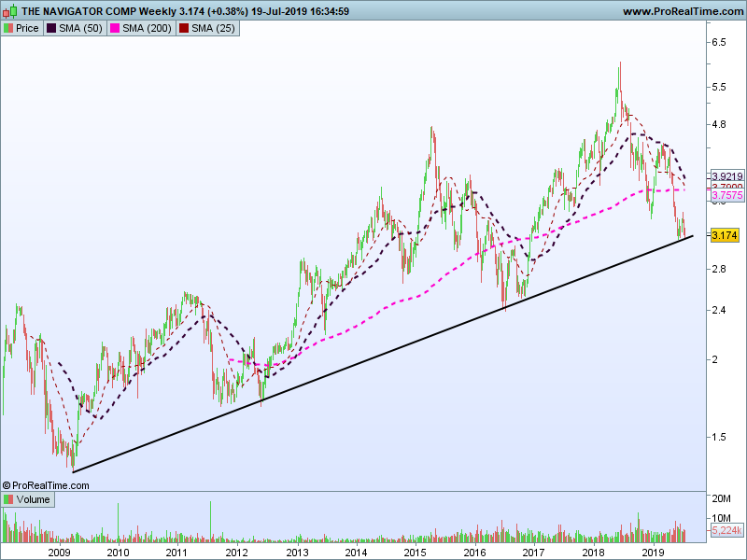The width and height of the screenshot is (747, 560).
Task: Click the 2011 label on the time axis
Action: coord(176,553)
